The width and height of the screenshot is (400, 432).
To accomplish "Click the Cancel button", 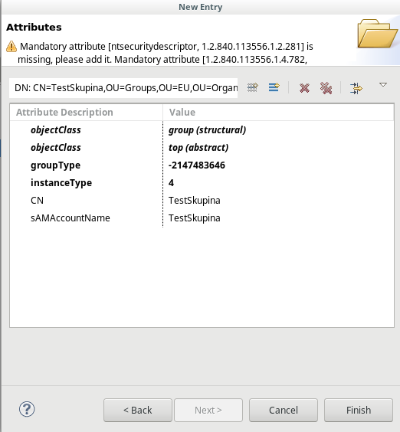I will (283, 410).
